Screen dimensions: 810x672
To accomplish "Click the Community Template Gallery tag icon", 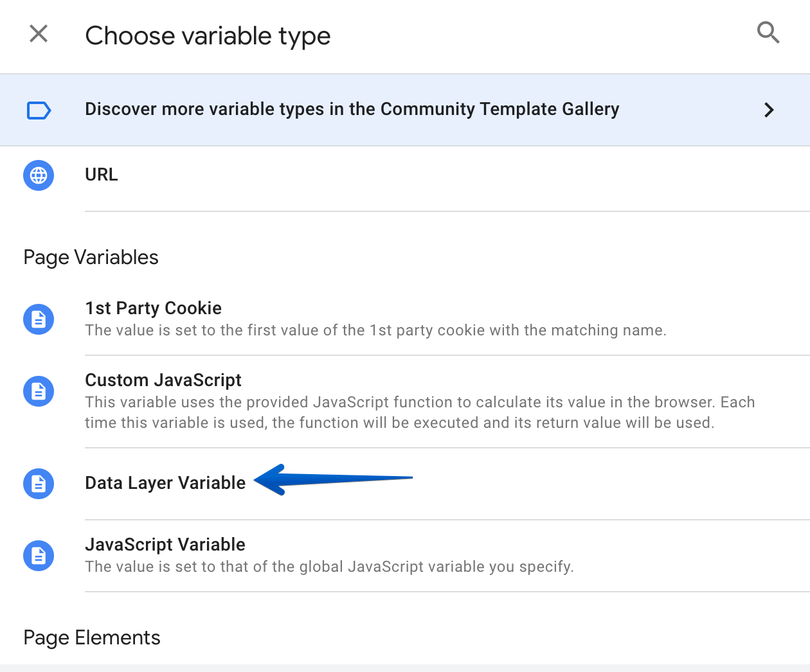I will point(39,111).
